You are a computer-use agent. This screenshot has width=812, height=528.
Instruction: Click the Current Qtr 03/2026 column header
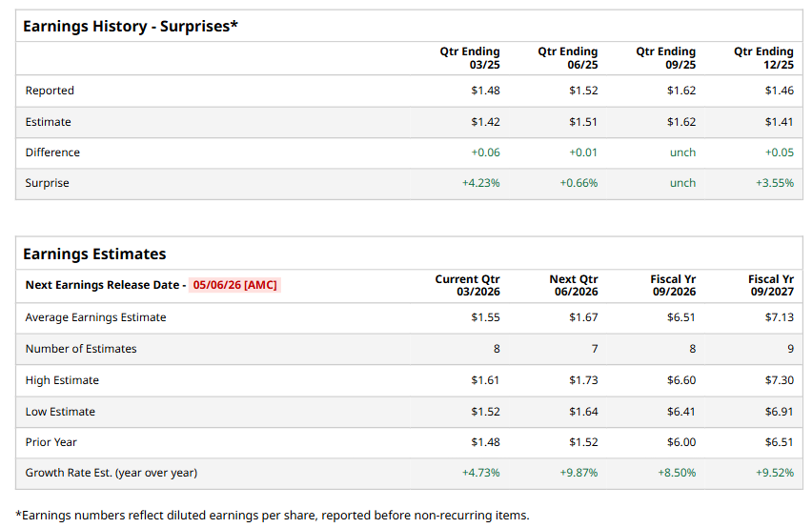pos(467,285)
